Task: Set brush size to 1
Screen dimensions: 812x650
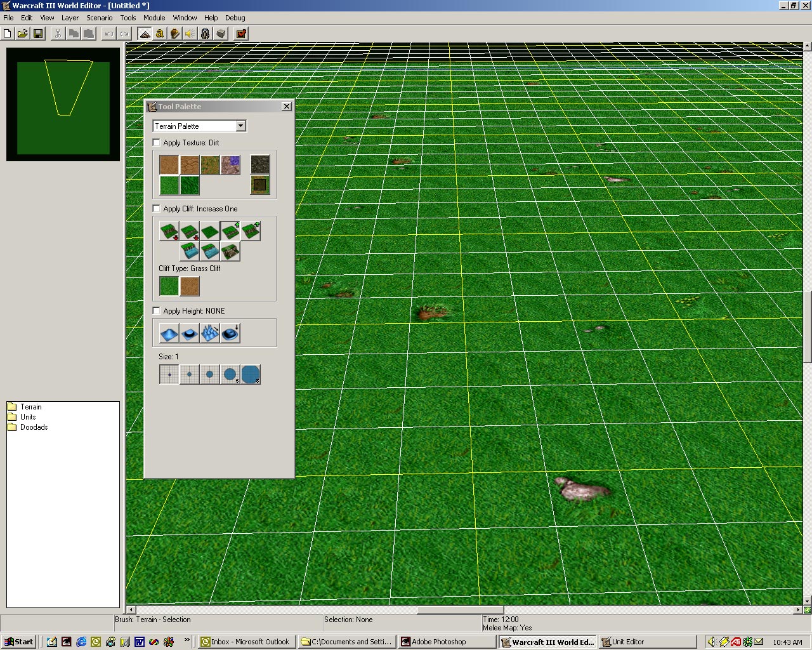Action: (x=169, y=375)
